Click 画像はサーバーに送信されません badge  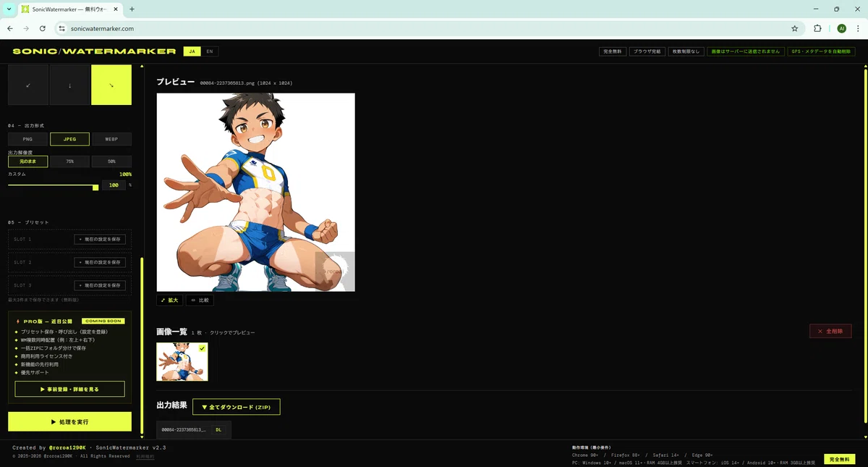click(x=745, y=51)
